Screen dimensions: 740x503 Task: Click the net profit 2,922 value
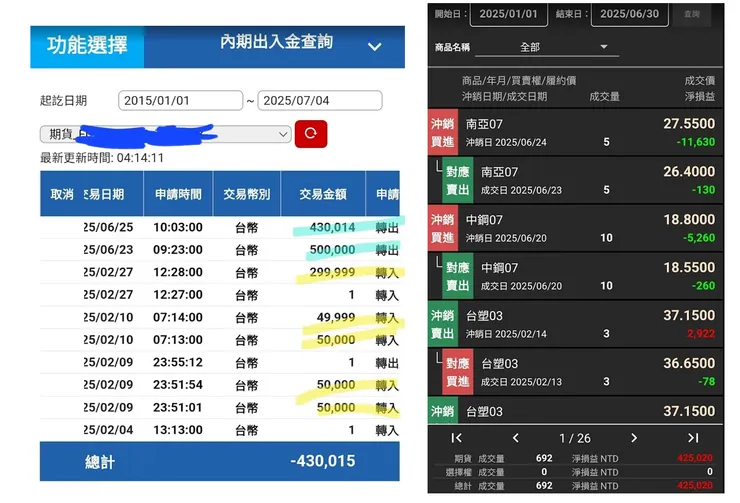coord(701,334)
